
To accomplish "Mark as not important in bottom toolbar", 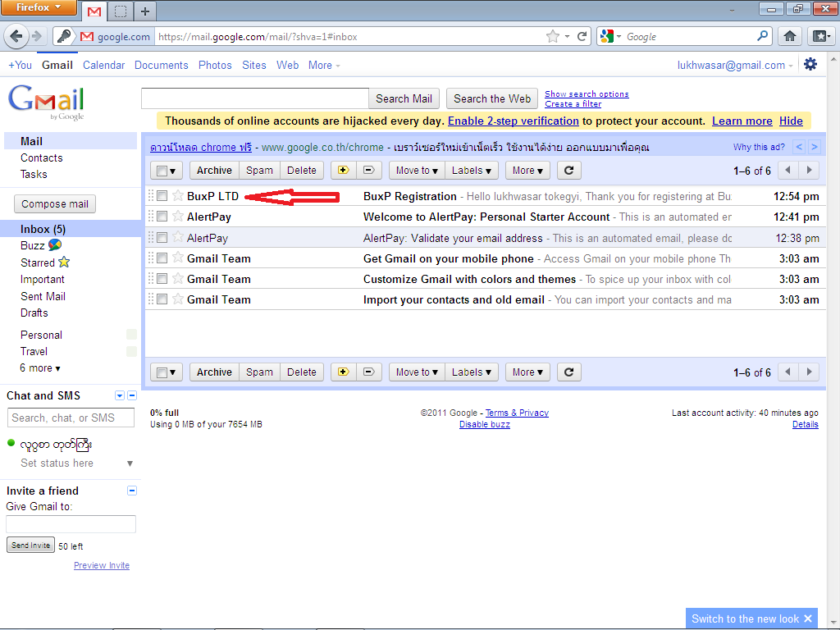I will click(369, 372).
